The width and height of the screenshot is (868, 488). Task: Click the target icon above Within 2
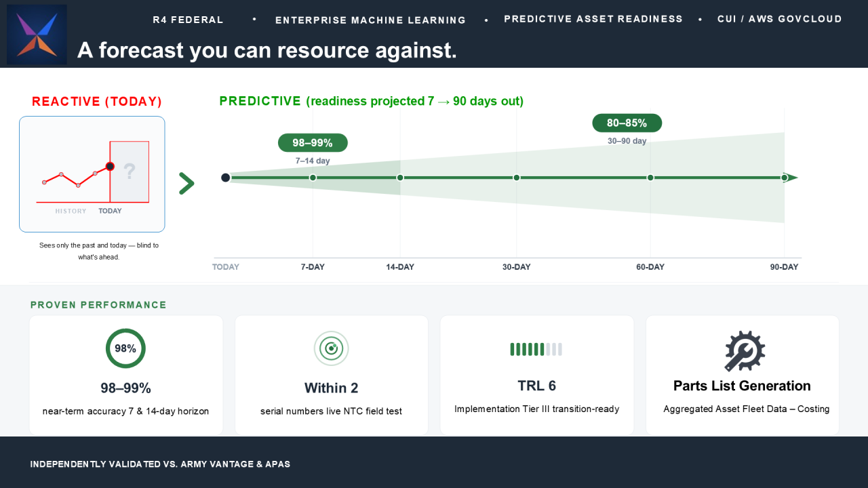tap(332, 349)
